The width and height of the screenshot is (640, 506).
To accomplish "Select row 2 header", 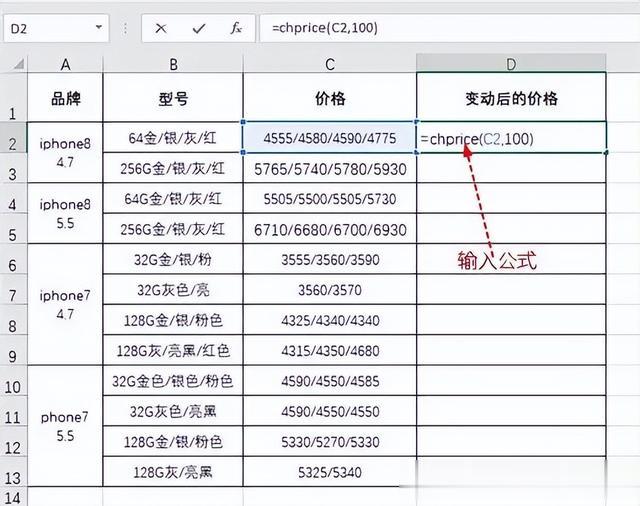I will click(x=13, y=138).
